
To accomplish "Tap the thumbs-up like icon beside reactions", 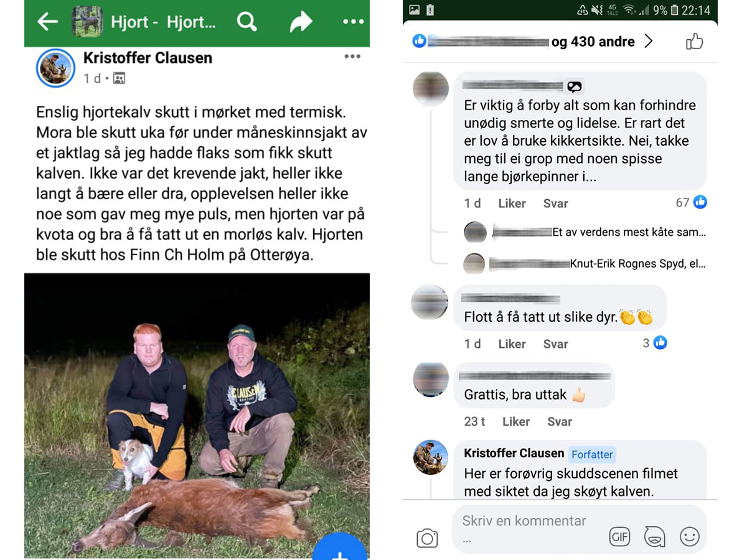I will (694, 42).
